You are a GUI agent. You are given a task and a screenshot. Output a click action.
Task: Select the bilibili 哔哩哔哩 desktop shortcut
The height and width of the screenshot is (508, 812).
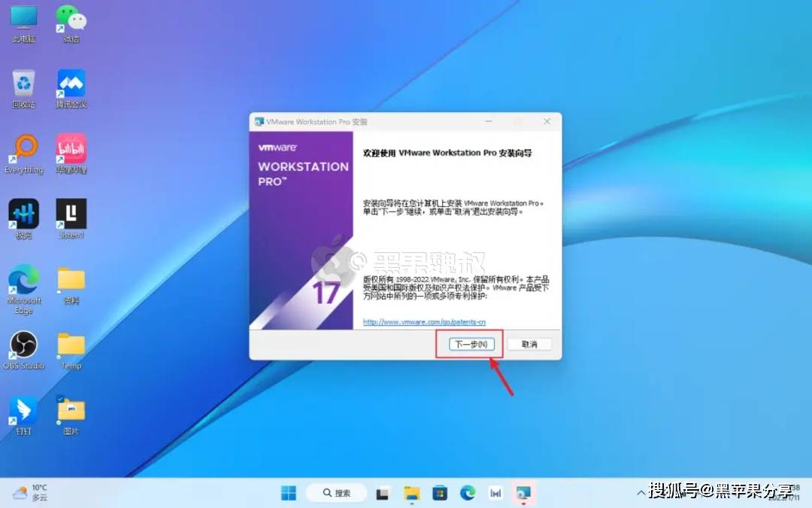point(71,154)
